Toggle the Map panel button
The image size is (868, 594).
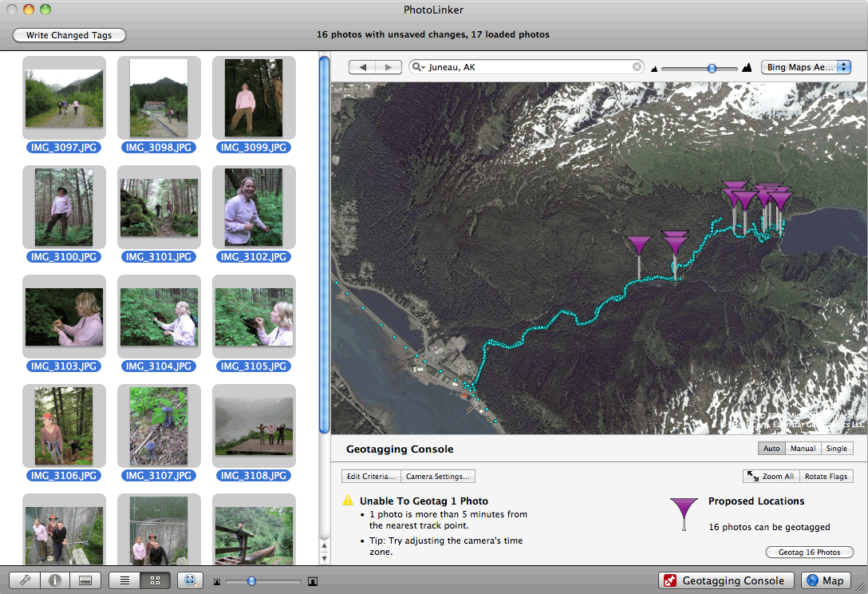coord(826,580)
